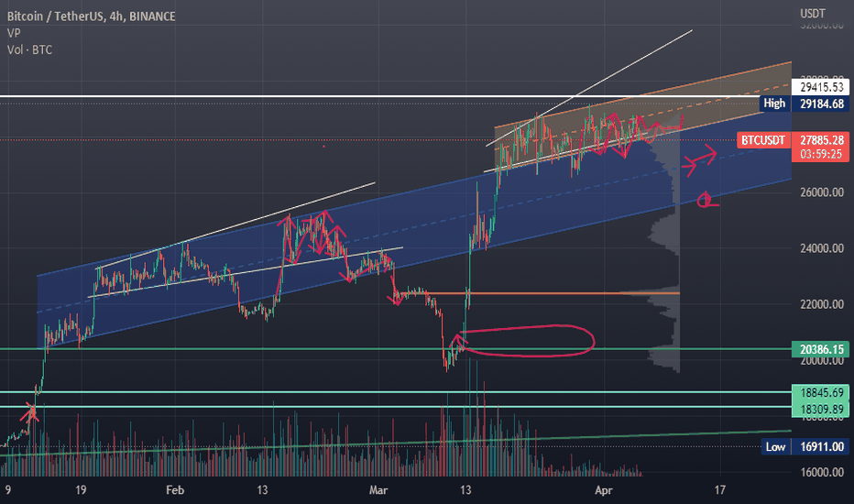The image size is (854, 504).
Task: Click the Mar date on time axis
Action: 378,490
